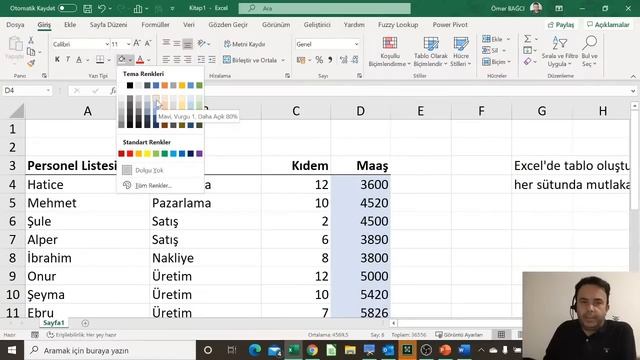This screenshot has height=360, width=640.
Task: Click Bul ve Seç magnifier icon
Action: pyautogui.click(x=590, y=42)
